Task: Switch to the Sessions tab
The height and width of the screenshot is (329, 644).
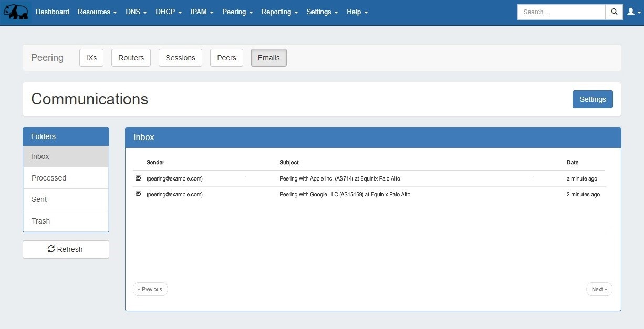Action: point(180,58)
